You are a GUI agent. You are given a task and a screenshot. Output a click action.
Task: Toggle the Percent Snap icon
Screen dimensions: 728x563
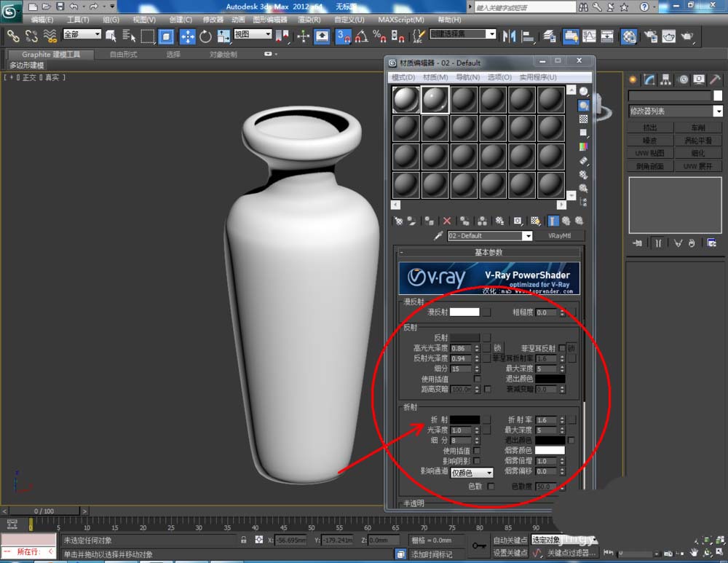pos(379,36)
